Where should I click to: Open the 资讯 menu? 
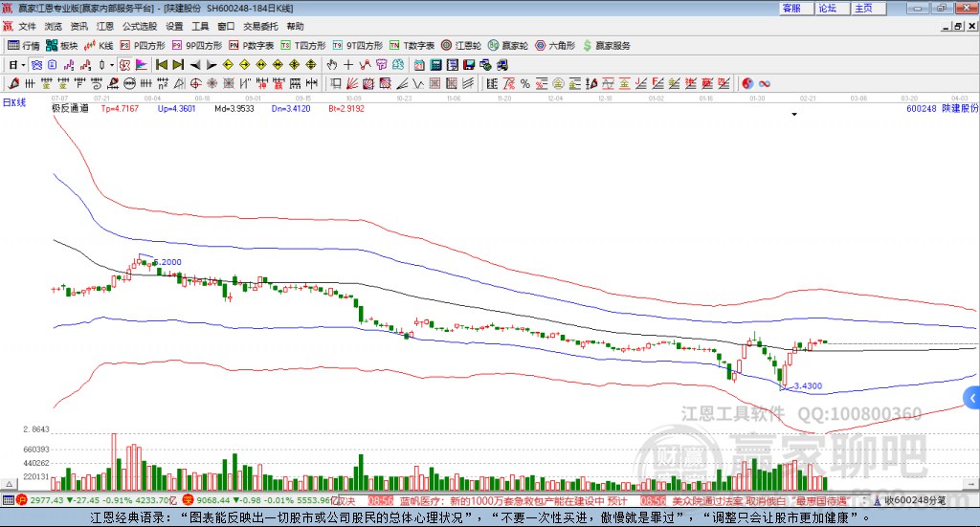[78, 26]
